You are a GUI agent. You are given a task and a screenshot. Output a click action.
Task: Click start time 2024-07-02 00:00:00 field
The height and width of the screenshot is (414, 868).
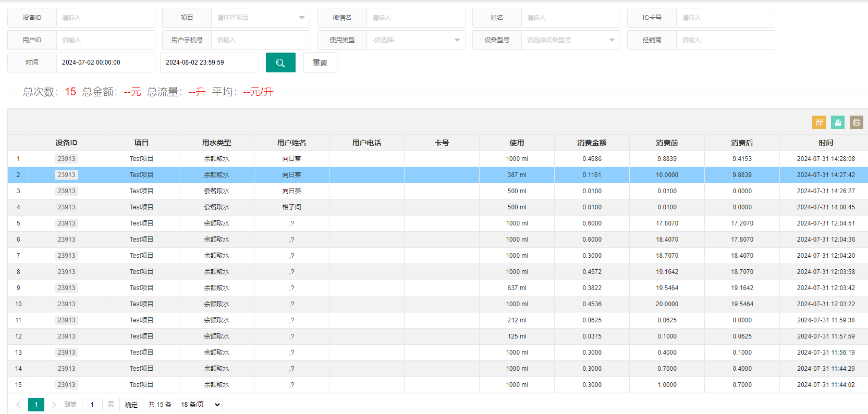(x=105, y=62)
